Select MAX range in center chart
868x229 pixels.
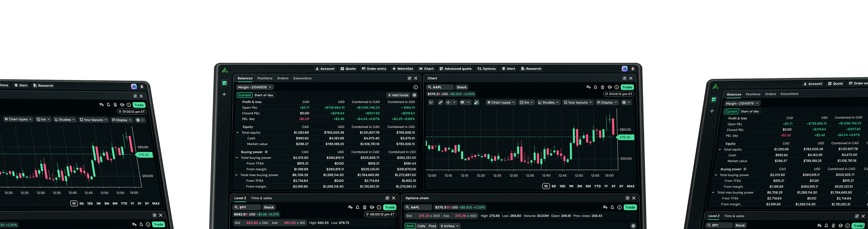tap(631, 186)
